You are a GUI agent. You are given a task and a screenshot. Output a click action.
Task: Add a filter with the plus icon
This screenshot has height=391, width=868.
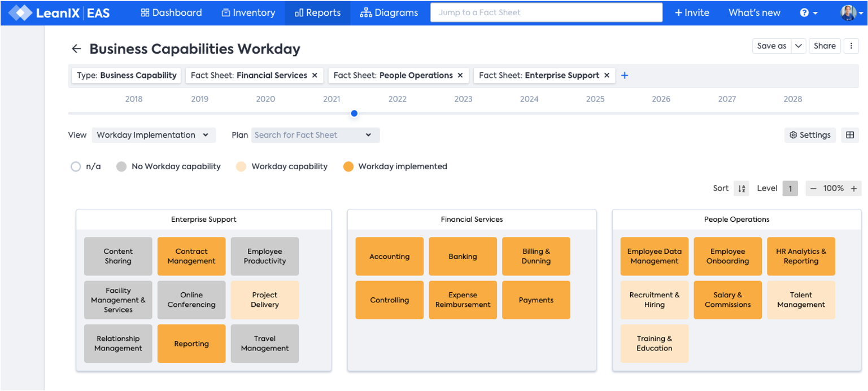pyautogui.click(x=625, y=76)
